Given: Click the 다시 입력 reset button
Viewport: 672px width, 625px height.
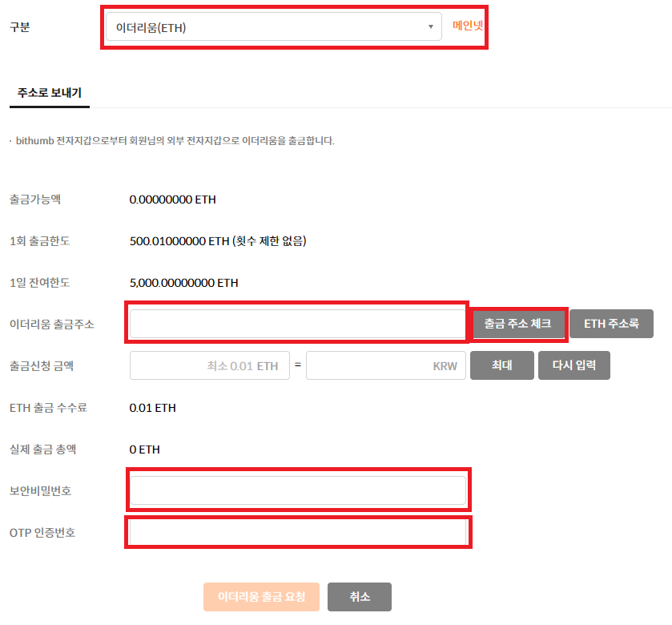Looking at the screenshot, I should [x=573, y=365].
